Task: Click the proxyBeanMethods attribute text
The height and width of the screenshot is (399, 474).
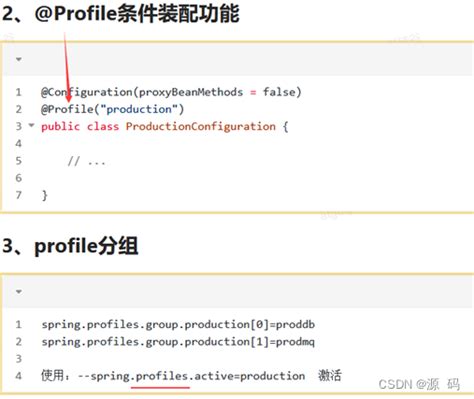Action: (191, 92)
